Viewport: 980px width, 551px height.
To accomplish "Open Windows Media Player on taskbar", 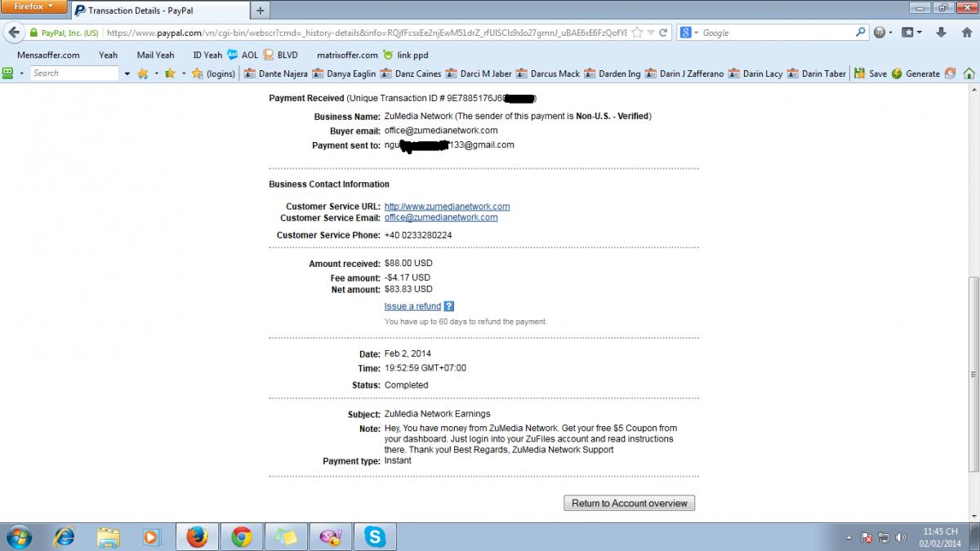I will pos(152,536).
